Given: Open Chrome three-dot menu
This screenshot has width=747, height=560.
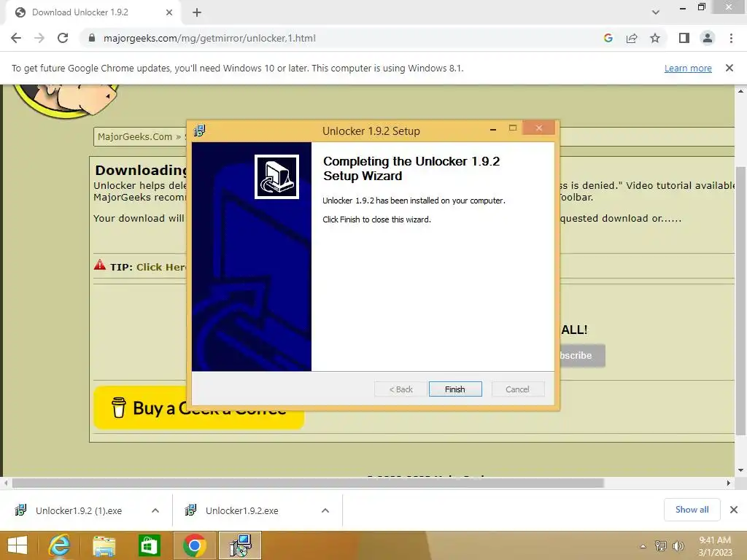Looking at the screenshot, I should (731, 38).
